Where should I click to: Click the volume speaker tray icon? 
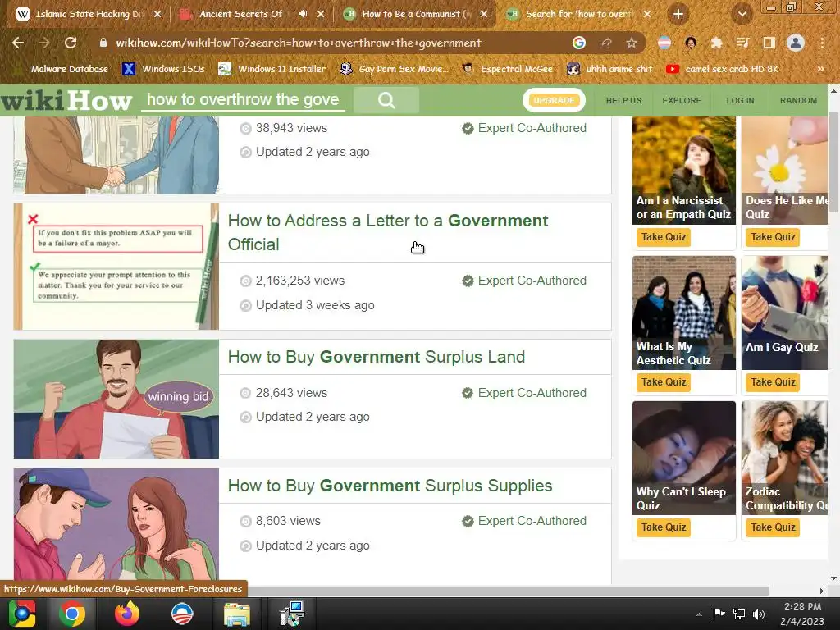point(759,614)
